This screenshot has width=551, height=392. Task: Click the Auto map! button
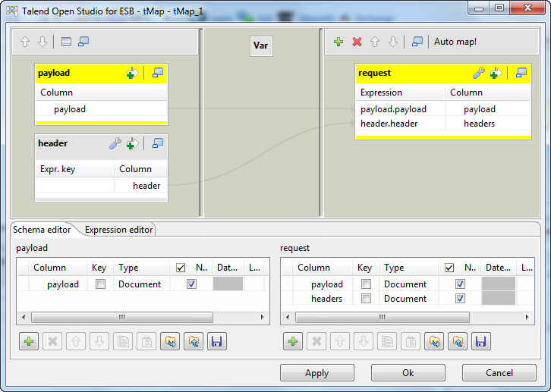[x=455, y=42]
